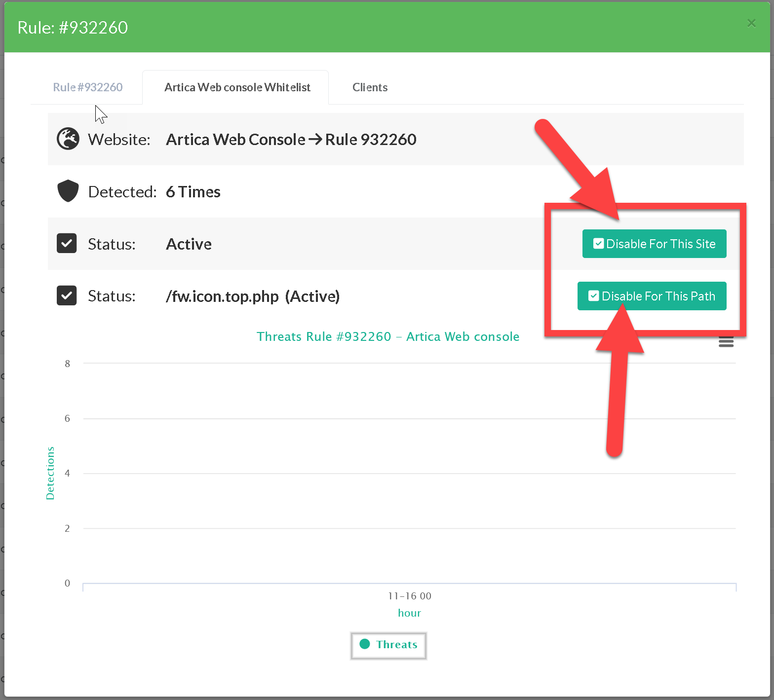The width and height of the screenshot is (774, 700).
Task: Click check icon inside Disable For This Site
Action: coord(598,244)
